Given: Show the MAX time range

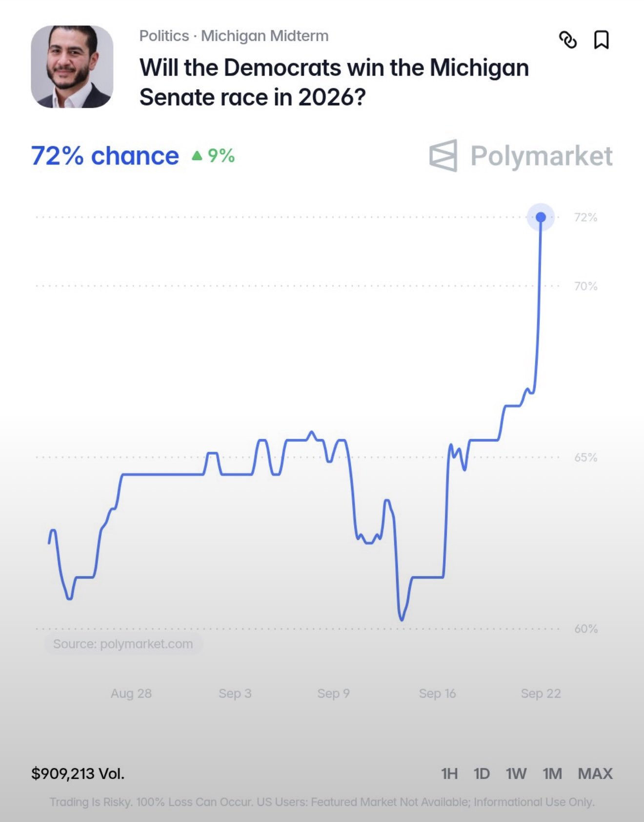Looking at the screenshot, I should point(595,774).
